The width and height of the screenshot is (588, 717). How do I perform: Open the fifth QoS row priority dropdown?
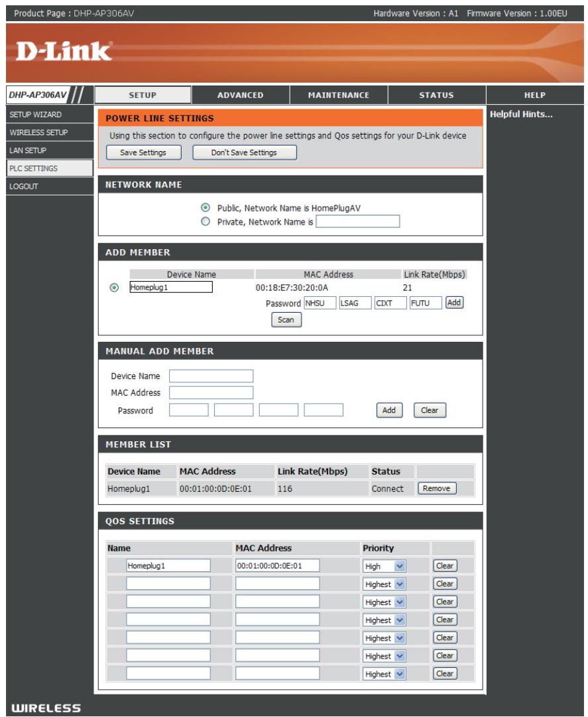pyautogui.click(x=384, y=638)
